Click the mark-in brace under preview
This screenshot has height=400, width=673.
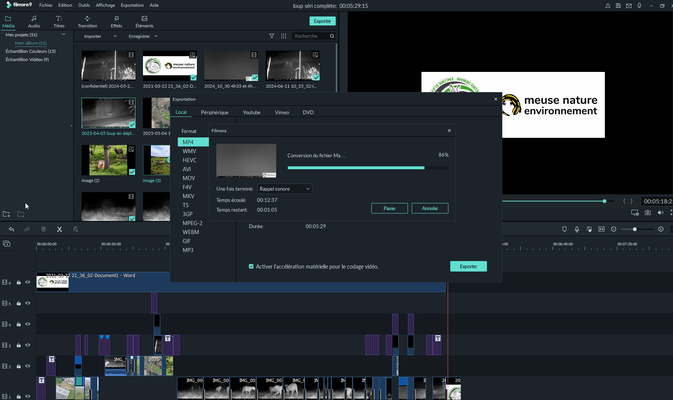point(624,201)
